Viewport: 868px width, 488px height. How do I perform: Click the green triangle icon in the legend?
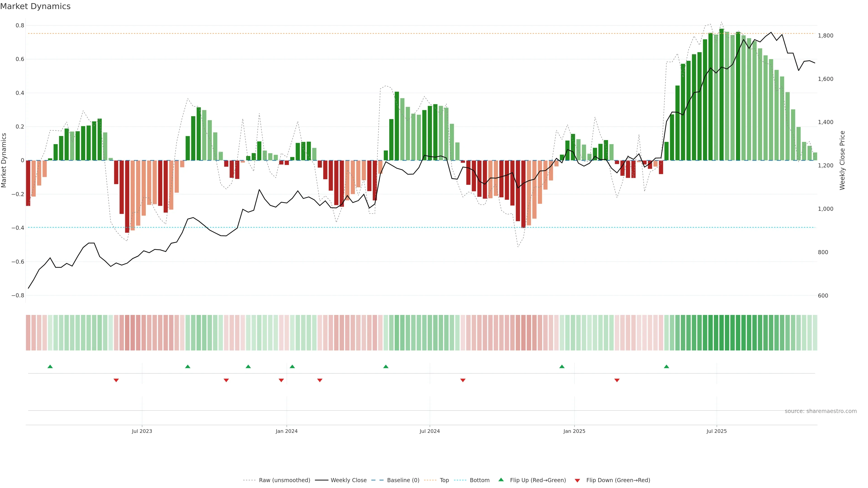click(x=501, y=480)
